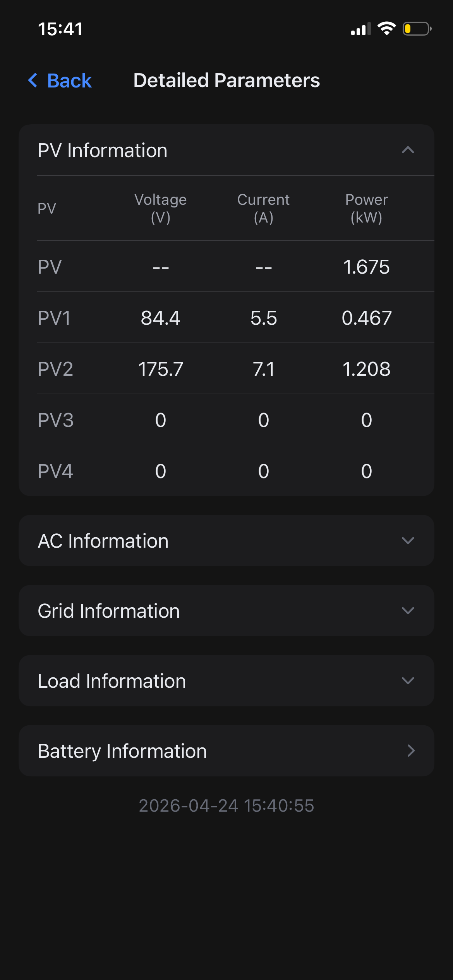Collapse the PV Information section chevron

(408, 150)
